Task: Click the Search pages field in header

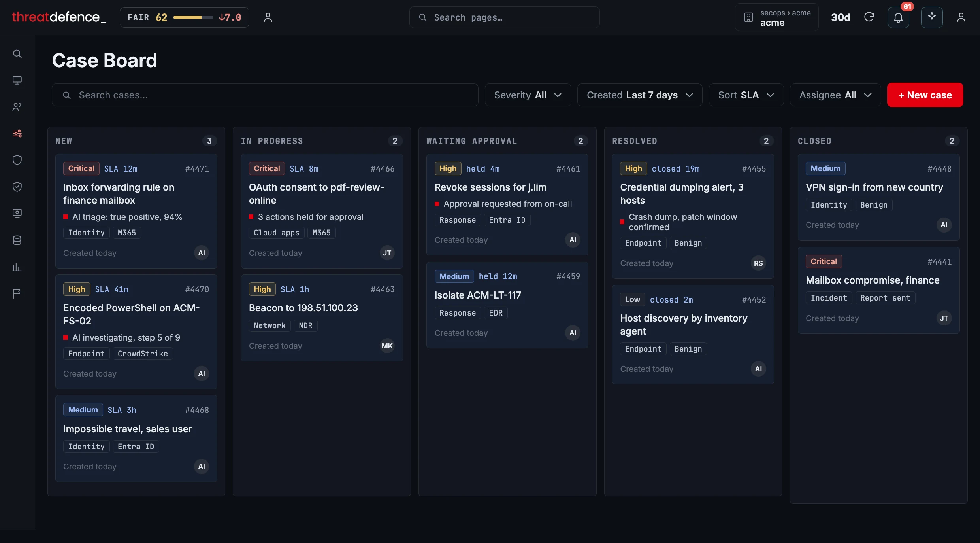Action: pos(504,17)
